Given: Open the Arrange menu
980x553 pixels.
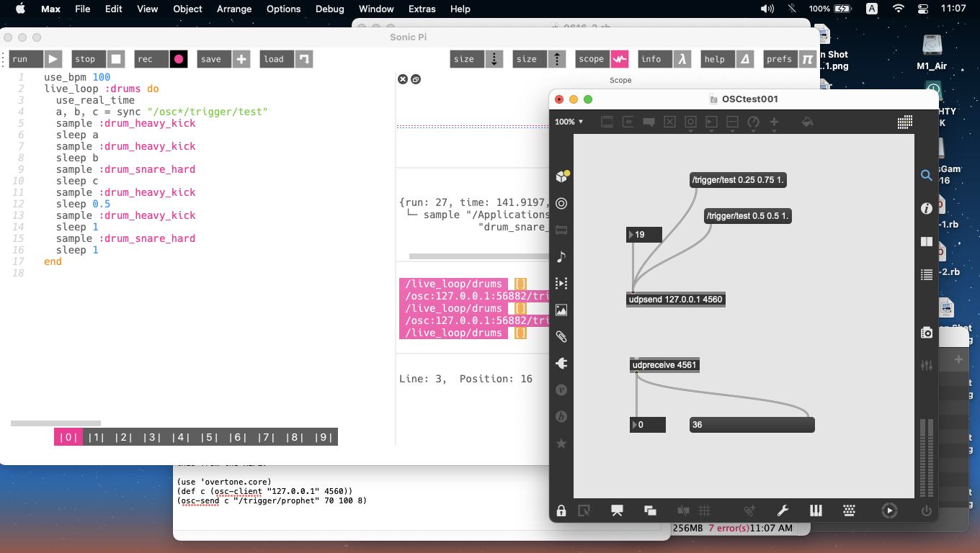Looking at the screenshot, I should tap(234, 9).
